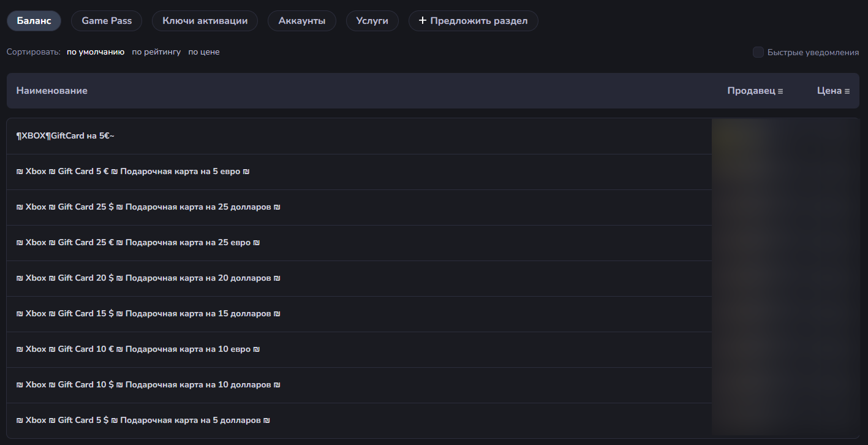Sort listings по рейтингу
Screen dimensions: 868x445
click(156, 52)
